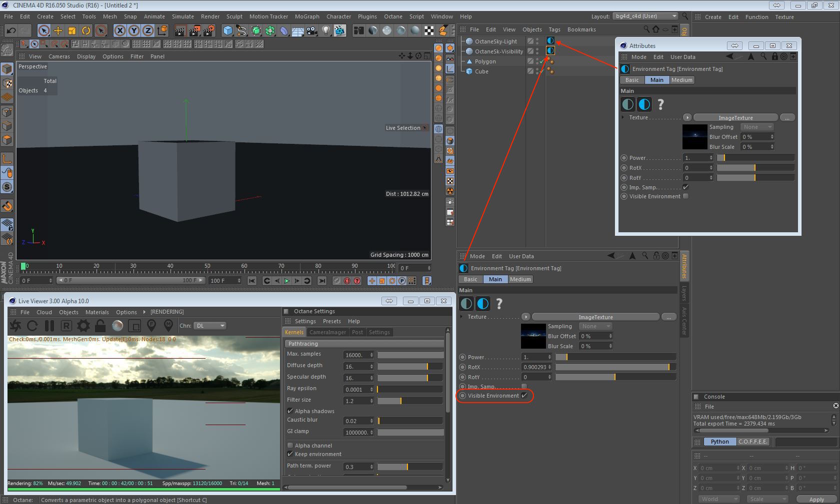Click the Octane send-scene icon in Live Viewer
Image resolution: width=840 pixels, height=504 pixels.
15,326
